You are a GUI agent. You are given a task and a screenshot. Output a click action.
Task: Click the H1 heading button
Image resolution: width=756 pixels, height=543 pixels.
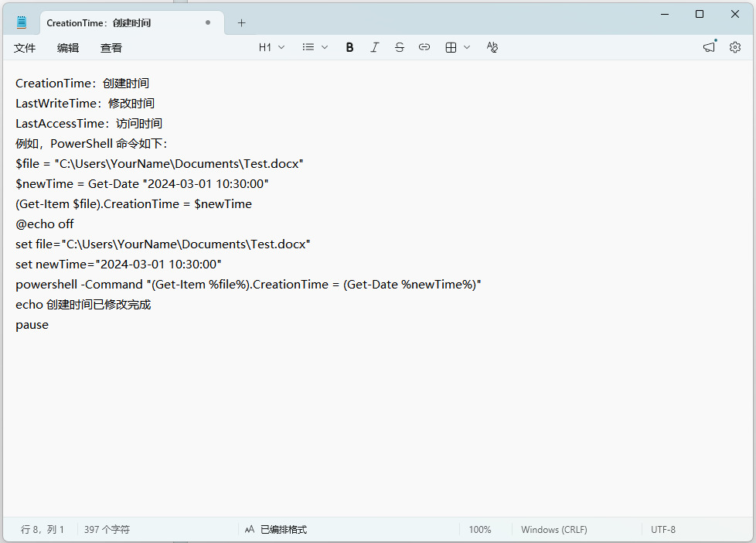(x=264, y=47)
